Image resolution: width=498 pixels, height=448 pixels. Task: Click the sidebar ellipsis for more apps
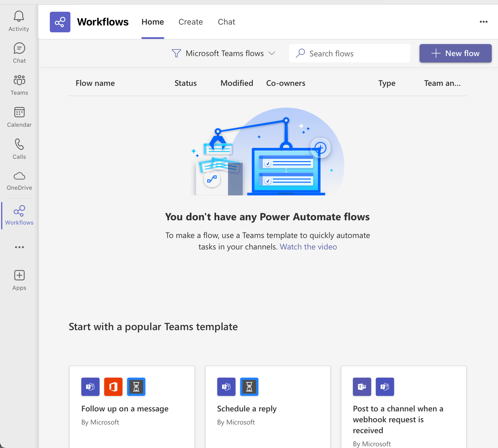pos(19,247)
